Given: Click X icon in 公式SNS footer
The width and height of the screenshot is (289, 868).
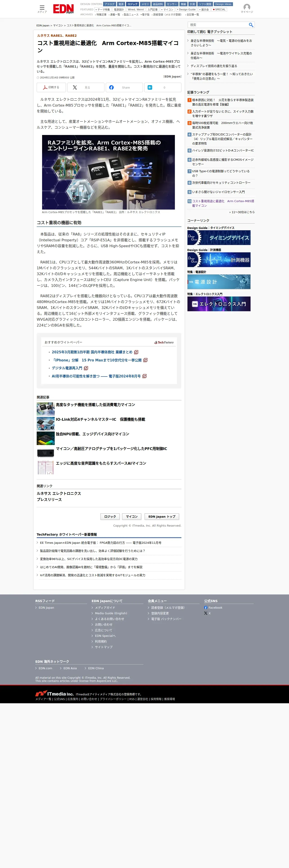Looking at the screenshot, I should point(205,613).
